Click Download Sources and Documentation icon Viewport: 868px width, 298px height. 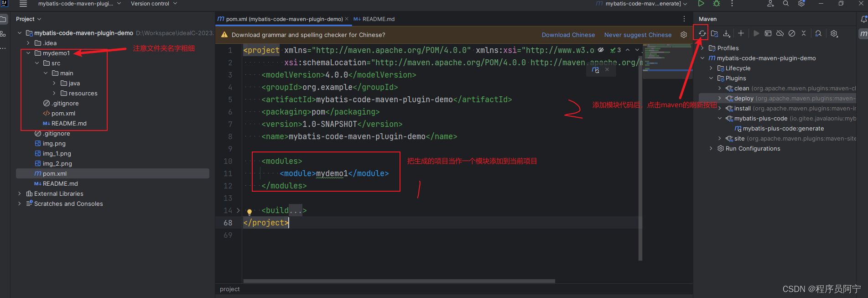727,33
